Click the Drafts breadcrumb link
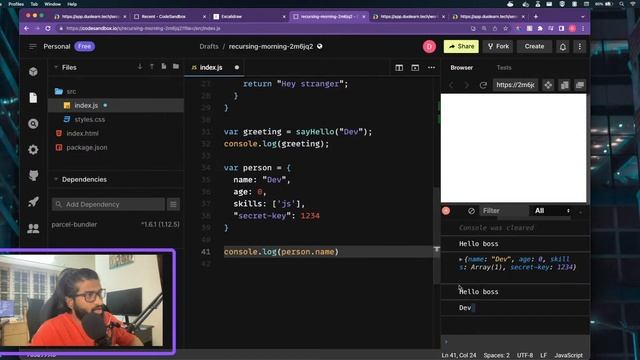 [209, 47]
